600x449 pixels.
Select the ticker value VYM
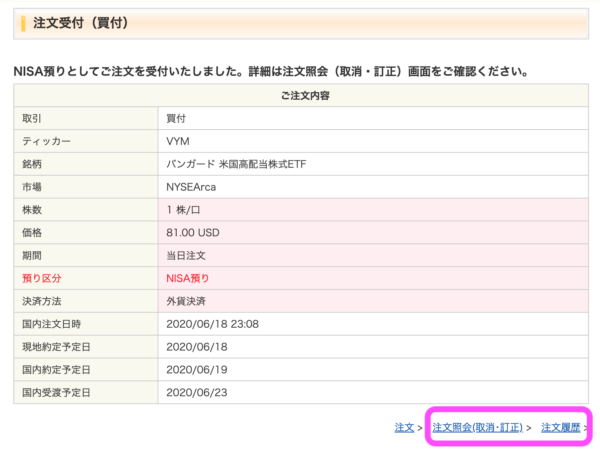coord(178,141)
